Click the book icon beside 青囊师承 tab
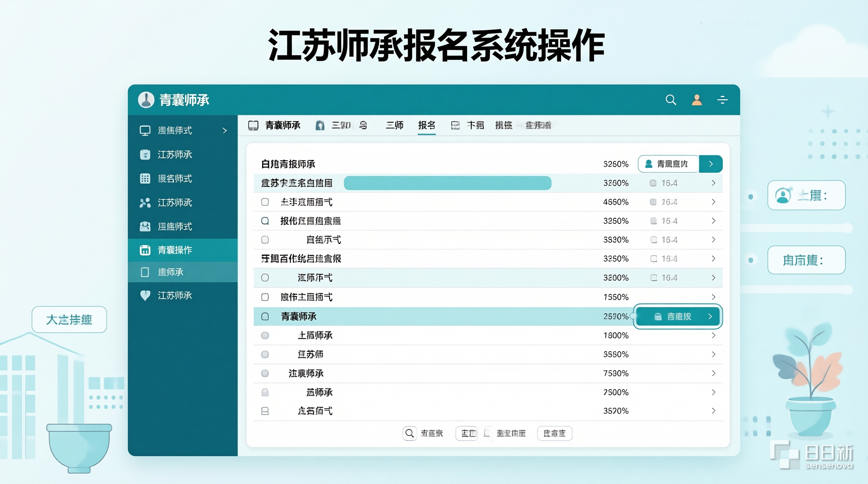Image resolution: width=868 pixels, height=484 pixels. [253, 125]
